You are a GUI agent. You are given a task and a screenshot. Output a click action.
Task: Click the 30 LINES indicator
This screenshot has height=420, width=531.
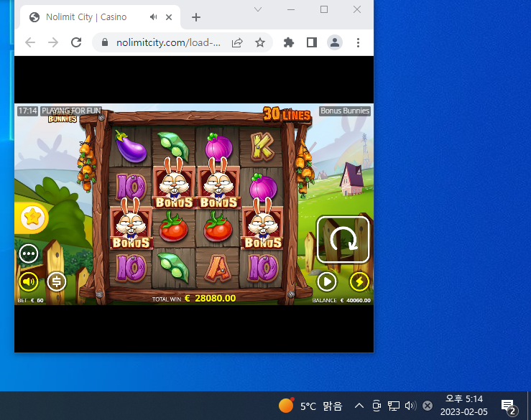[x=287, y=115]
